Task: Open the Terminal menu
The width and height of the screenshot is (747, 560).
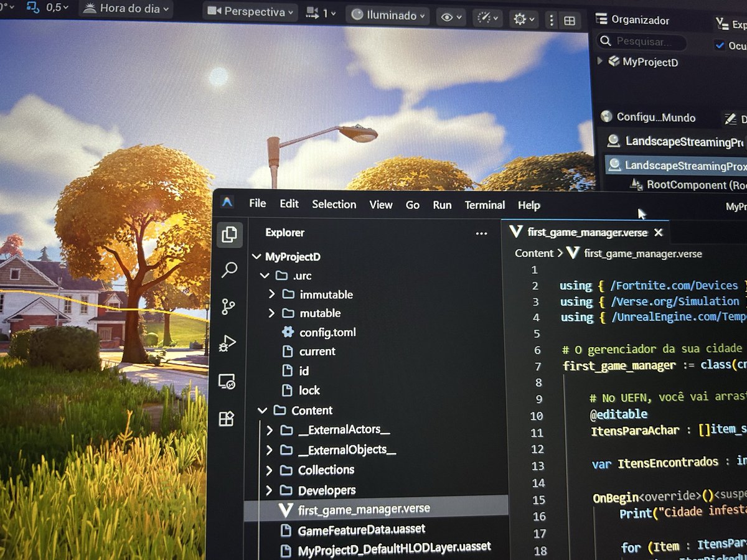Action: pyautogui.click(x=484, y=205)
